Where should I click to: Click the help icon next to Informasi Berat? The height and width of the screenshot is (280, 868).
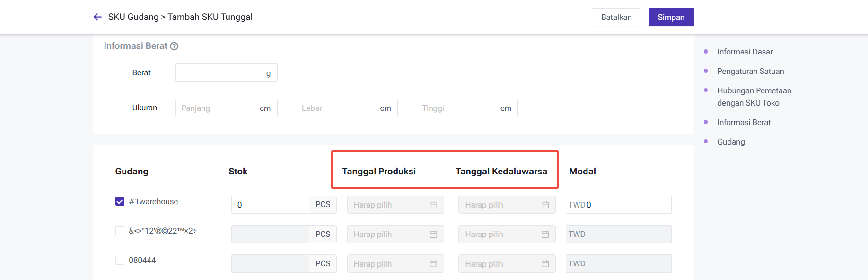[x=174, y=46]
